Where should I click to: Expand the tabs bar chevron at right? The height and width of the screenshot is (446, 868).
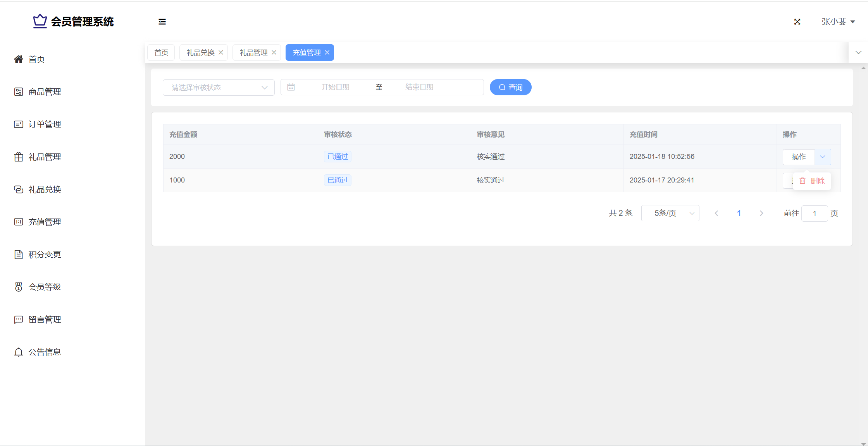[858, 53]
